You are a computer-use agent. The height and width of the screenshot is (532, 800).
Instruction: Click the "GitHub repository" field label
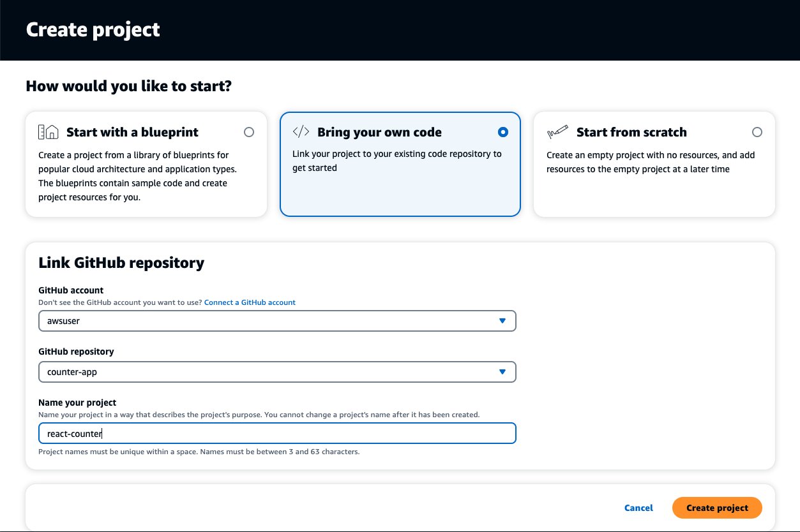click(x=76, y=351)
